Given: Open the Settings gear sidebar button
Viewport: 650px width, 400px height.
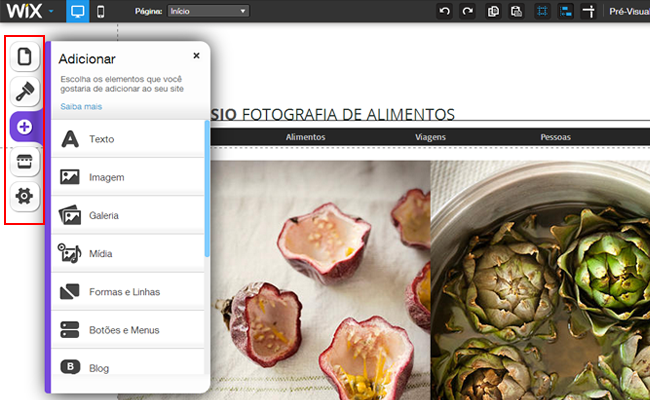Looking at the screenshot, I should point(24,196).
